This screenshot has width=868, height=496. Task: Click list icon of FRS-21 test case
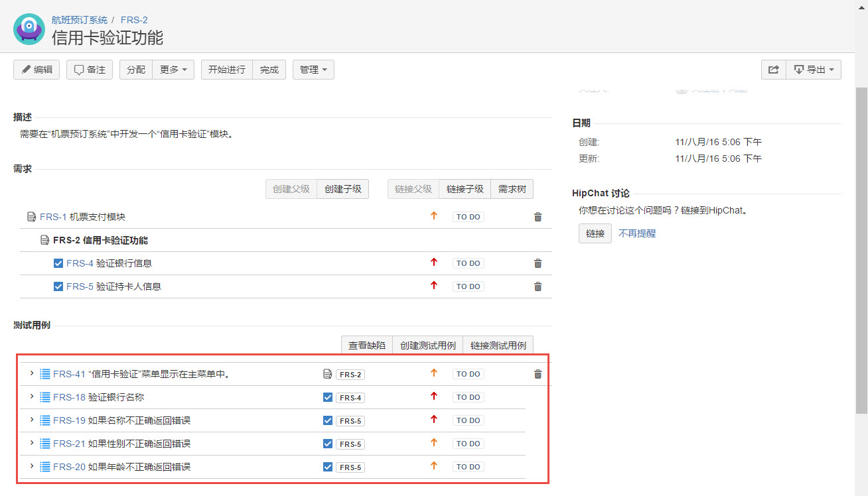click(45, 444)
